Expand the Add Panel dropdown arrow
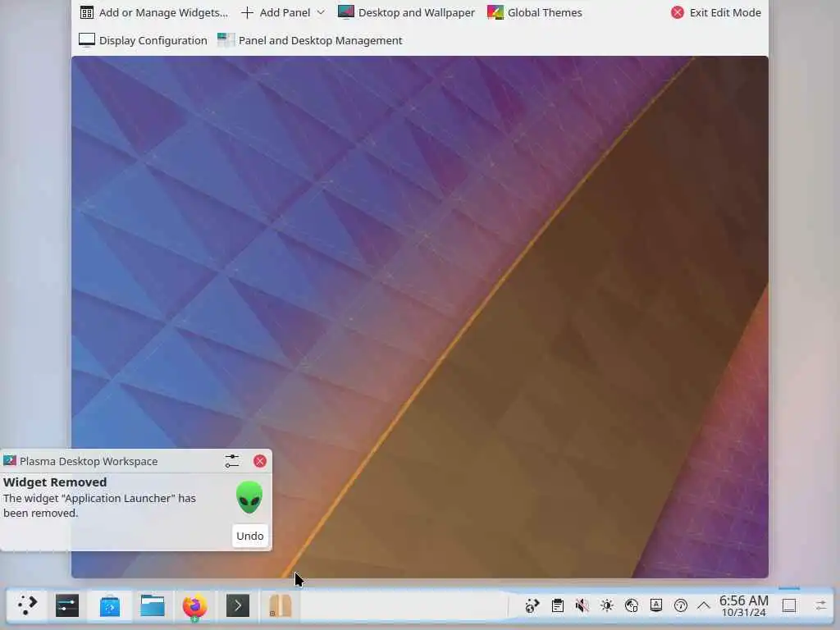This screenshot has height=630, width=840. [321, 12]
